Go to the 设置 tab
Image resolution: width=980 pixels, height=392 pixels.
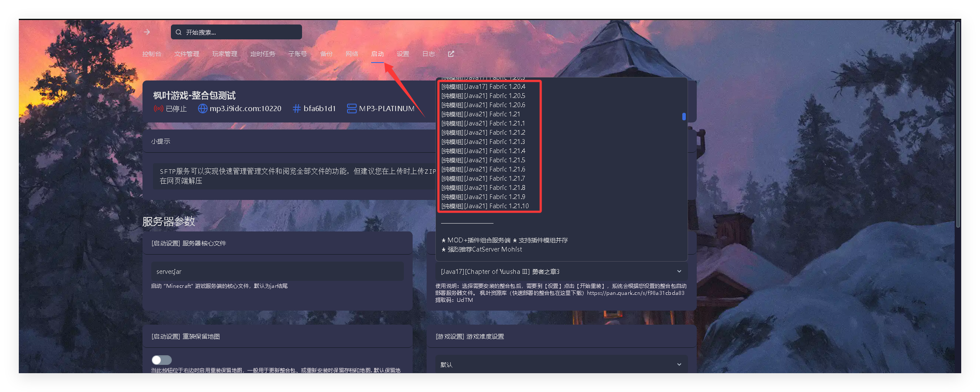coord(403,54)
